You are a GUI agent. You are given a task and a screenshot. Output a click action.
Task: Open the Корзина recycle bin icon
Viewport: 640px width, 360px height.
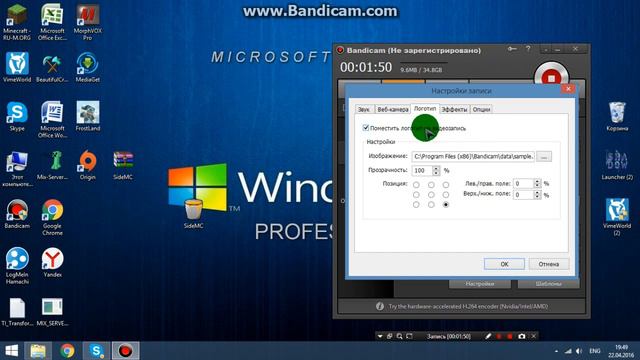click(617, 116)
